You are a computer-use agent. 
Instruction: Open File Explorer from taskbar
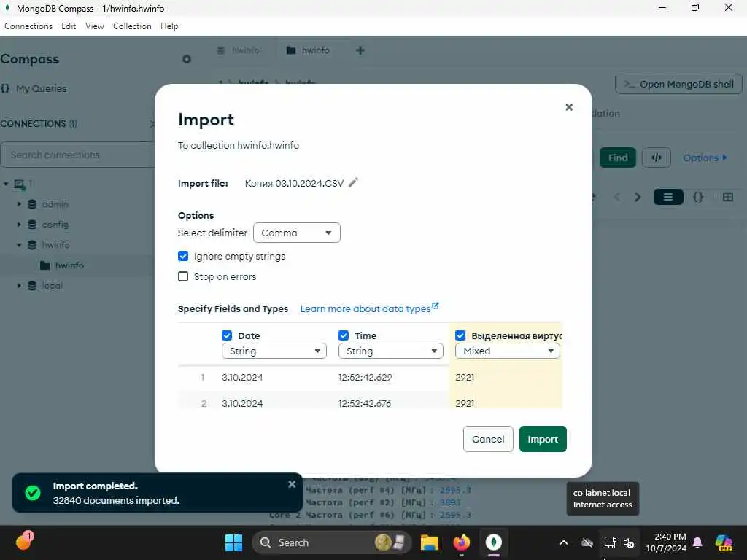click(429, 542)
